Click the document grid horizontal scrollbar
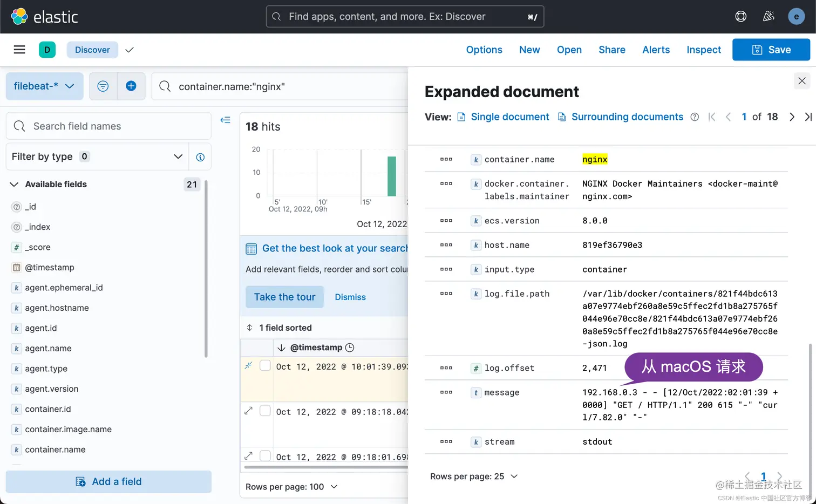The image size is (816, 504). click(x=325, y=467)
